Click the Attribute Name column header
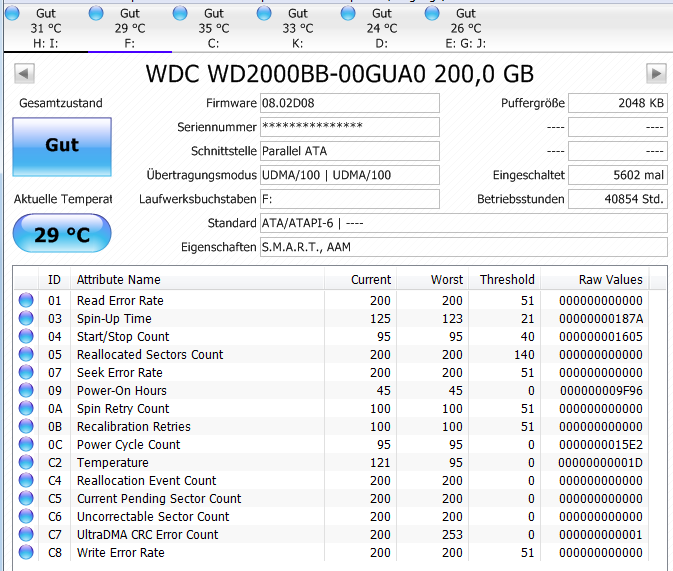The width and height of the screenshot is (673, 571). click(x=197, y=279)
